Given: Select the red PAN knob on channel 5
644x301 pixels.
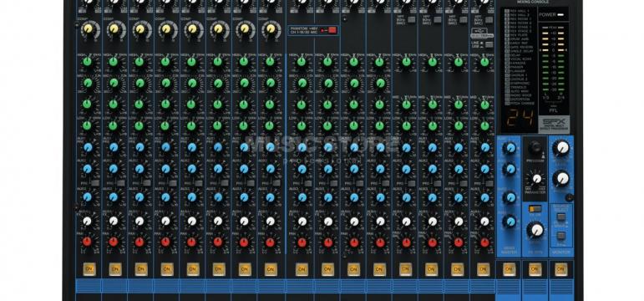Looking at the screenshot, I should click(191, 242).
